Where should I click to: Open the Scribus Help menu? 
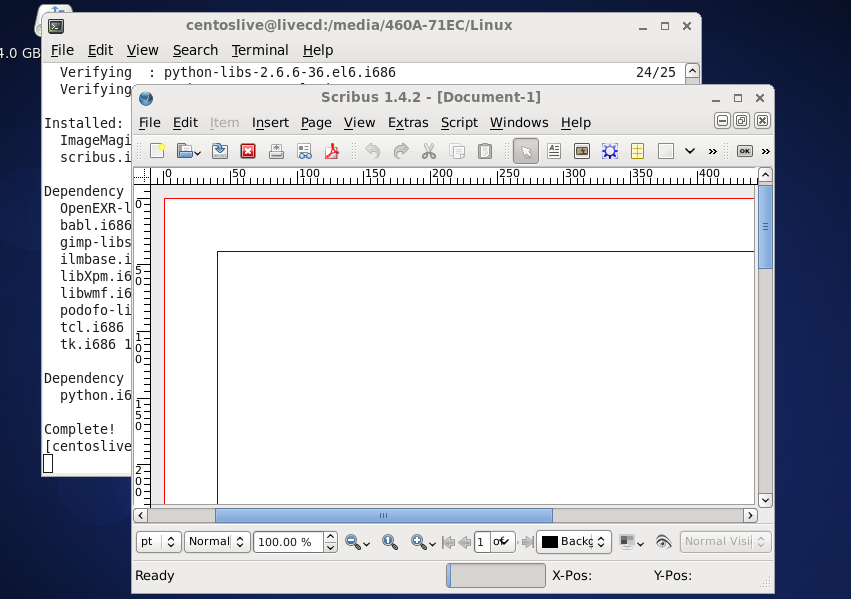576,123
